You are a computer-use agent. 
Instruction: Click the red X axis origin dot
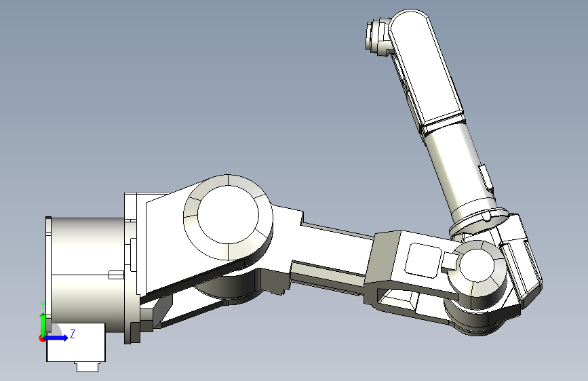click(41, 338)
